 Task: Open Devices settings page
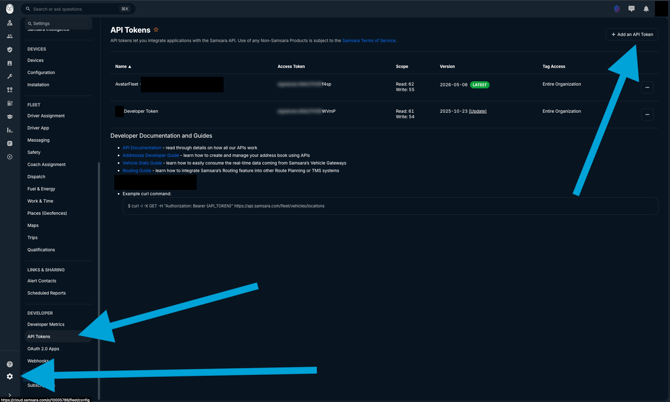(35, 60)
